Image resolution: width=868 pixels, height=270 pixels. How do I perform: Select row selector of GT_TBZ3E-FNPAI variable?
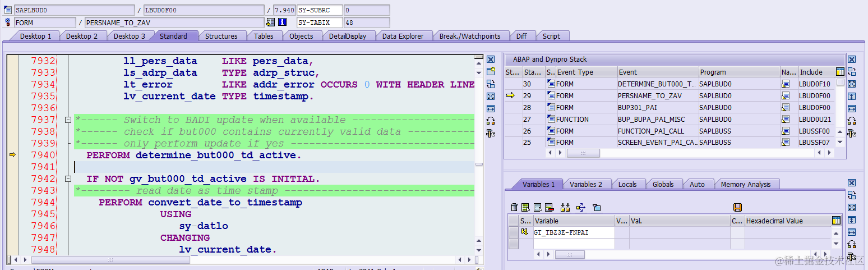[x=514, y=232]
